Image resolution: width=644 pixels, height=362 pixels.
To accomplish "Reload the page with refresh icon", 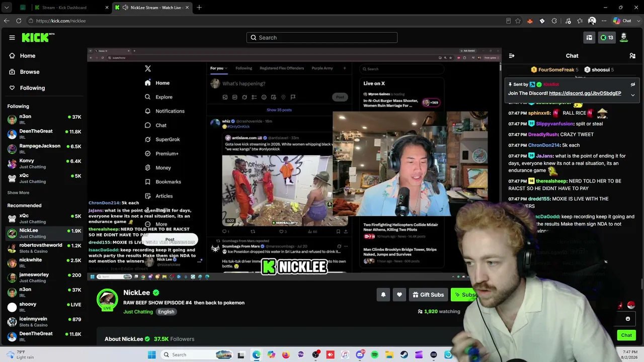I will (x=19, y=21).
